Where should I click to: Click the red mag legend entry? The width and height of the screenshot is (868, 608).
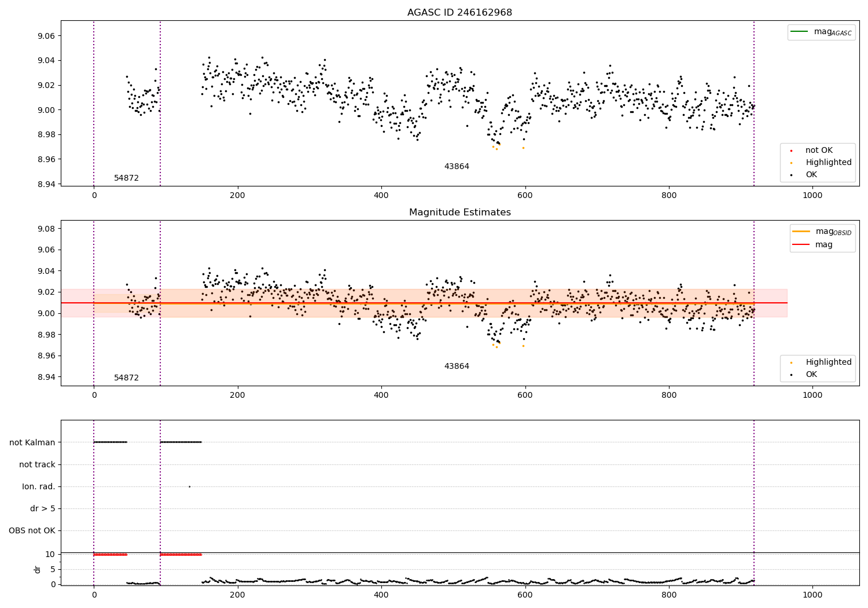point(813,244)
